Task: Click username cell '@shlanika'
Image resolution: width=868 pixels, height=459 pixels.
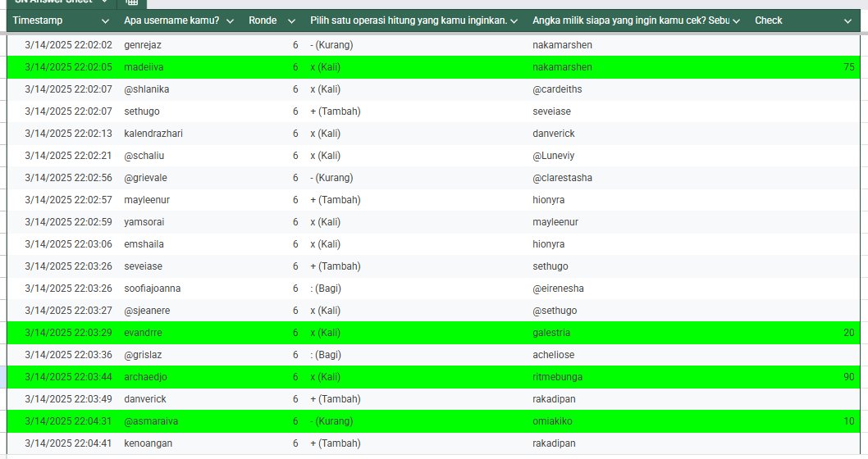Action: coord(147,89)
